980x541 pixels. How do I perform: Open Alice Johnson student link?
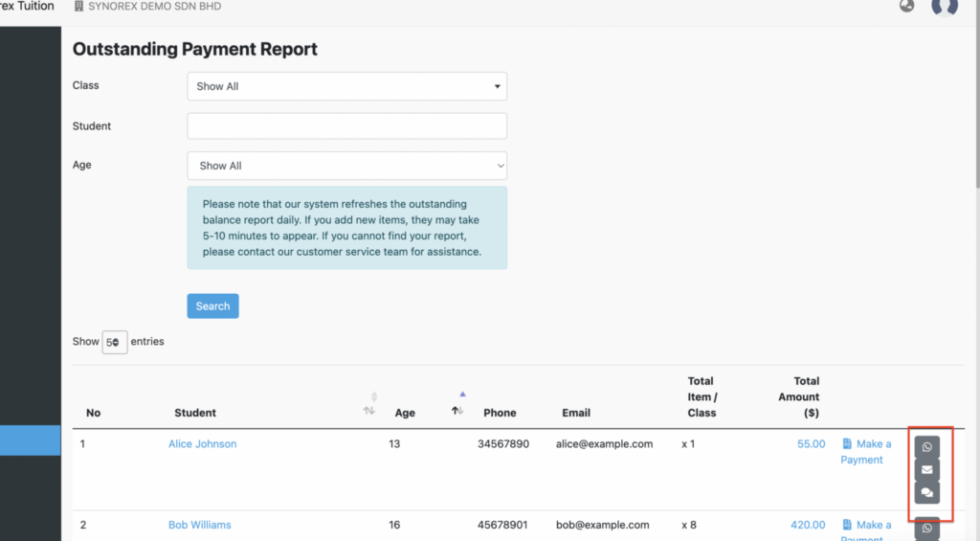tap(203, 443)
